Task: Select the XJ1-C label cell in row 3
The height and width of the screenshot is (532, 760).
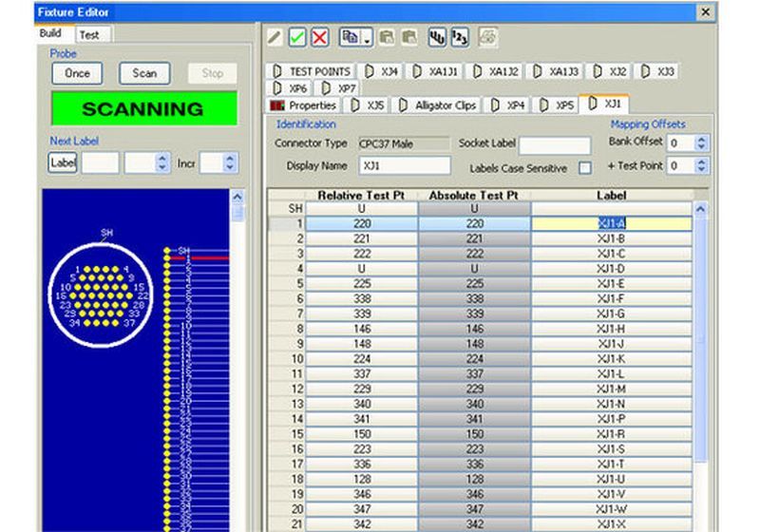Action: tap(611, 254)
